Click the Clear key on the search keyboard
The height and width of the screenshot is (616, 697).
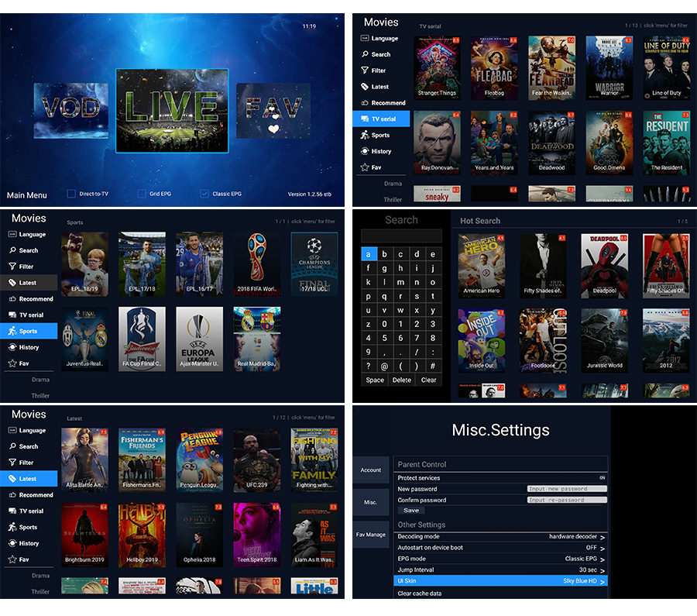pyautogui.click(x=428, y=380)
